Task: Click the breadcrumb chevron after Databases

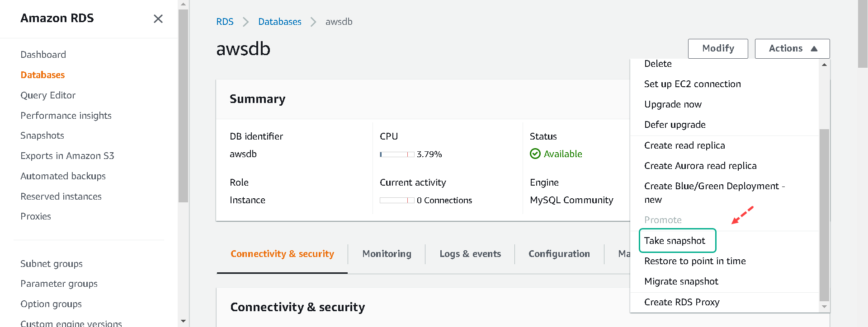Action: point(313,22)
